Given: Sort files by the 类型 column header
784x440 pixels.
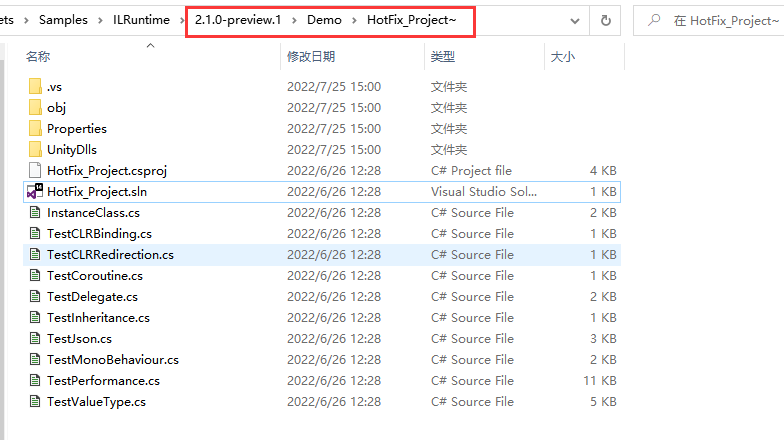Looking at the screenshot, I should [442, 56].
